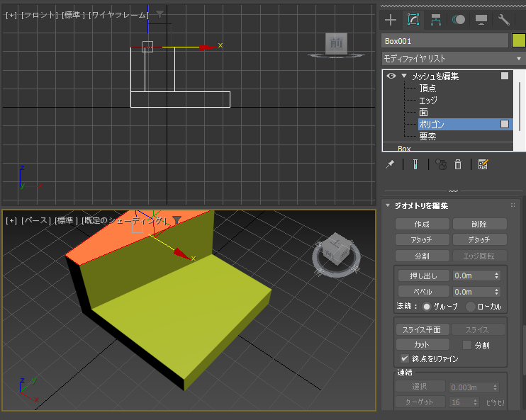Image resolution: width=526 pixels, height=420 pixels.
Task: Open the [ワイヤフレーム] shading menu
Action: 119,15
